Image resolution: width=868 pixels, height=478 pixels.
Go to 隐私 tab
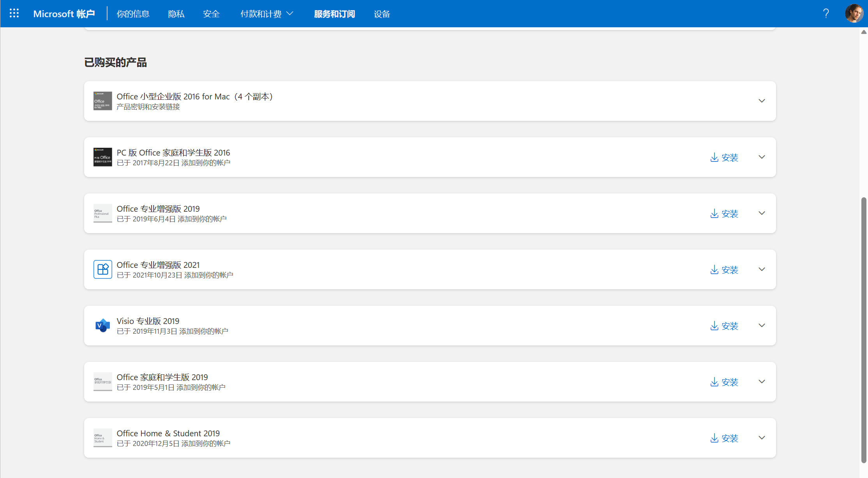coord(176,14)
